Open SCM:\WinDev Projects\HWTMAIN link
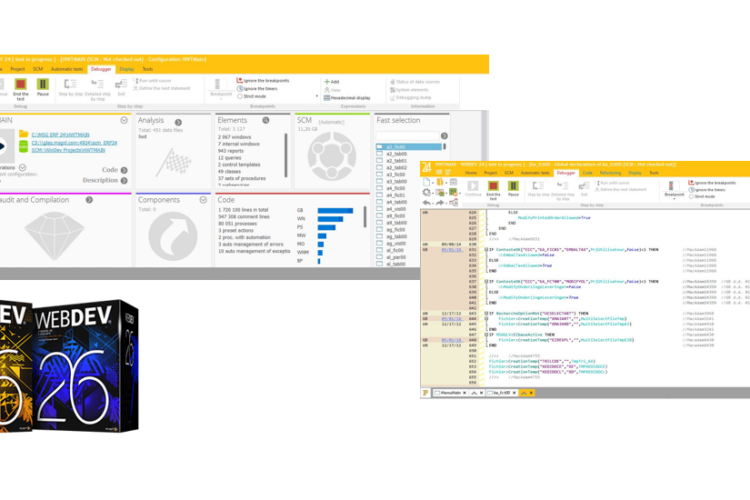This screenshot has width=750, height=500. click(x=68, y=150)
